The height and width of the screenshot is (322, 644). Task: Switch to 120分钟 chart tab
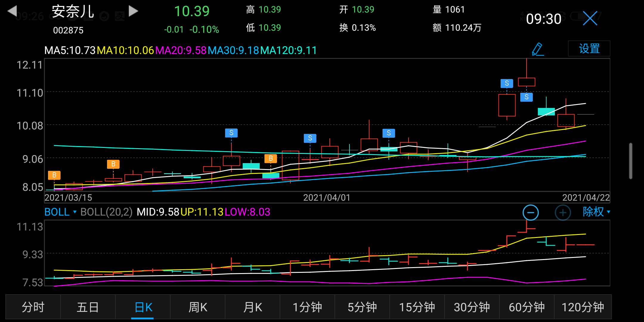click(x=583, y=307)
